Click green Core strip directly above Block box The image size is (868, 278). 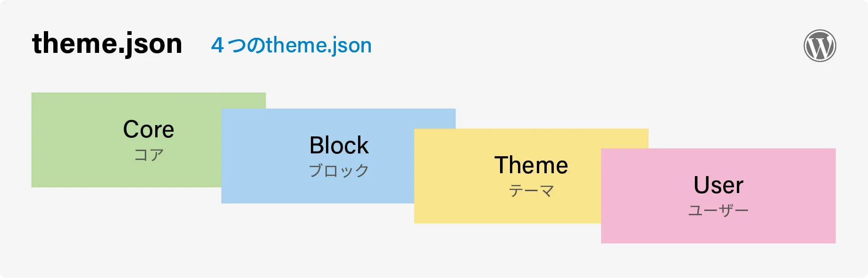243,101
